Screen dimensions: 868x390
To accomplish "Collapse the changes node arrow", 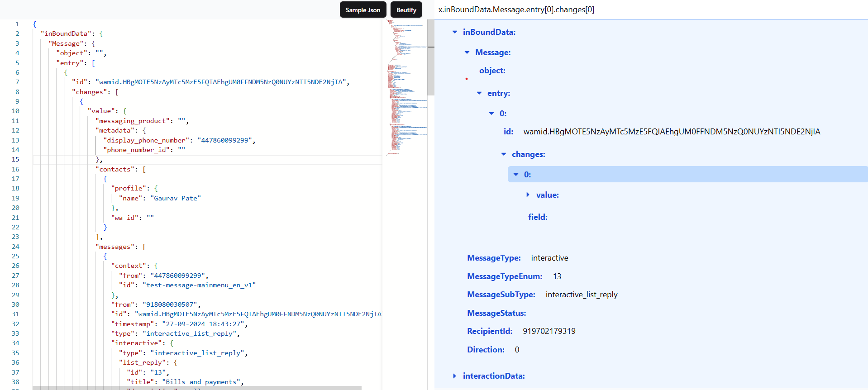I will click(504, 154).
